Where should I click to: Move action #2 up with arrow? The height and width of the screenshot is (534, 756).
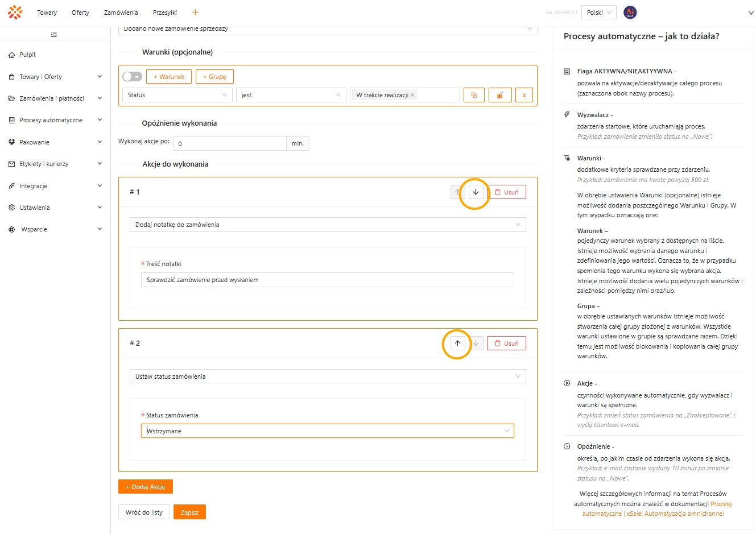tap(457, 343)
